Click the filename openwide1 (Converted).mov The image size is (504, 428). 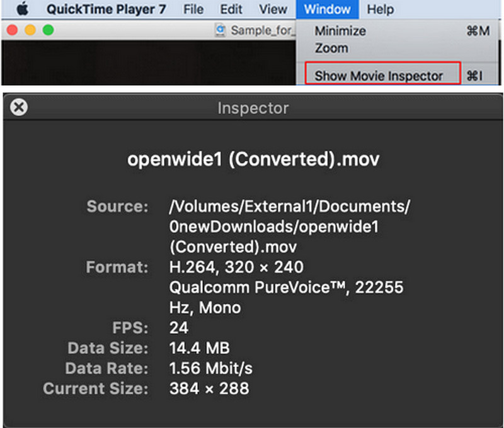tap(253, 159)
